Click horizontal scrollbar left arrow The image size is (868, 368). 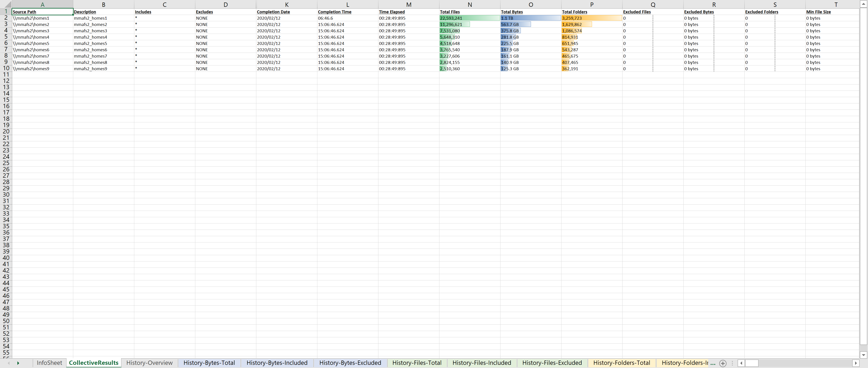click(741, 363)
